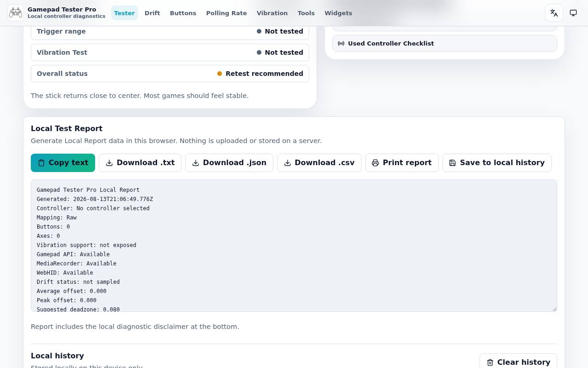Click the 'Retest recommended' status label
The image size is (588, 368).
click(x=264, y=74)
